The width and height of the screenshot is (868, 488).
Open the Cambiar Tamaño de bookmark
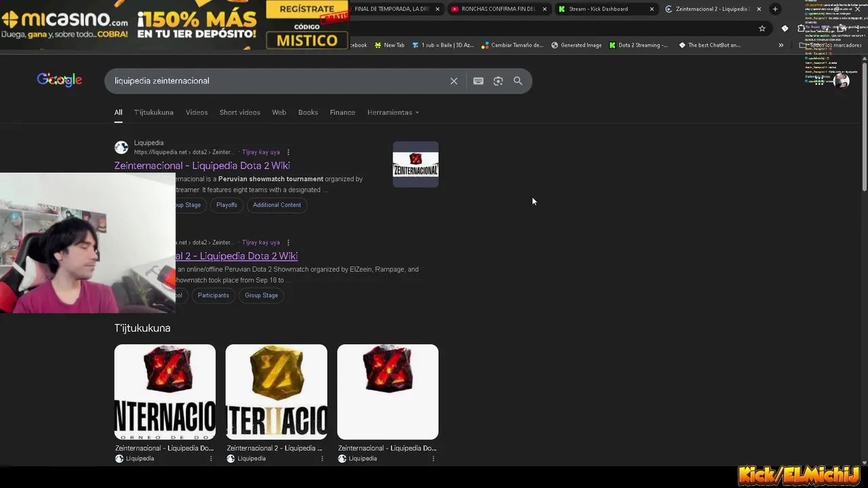click(513, 45)
